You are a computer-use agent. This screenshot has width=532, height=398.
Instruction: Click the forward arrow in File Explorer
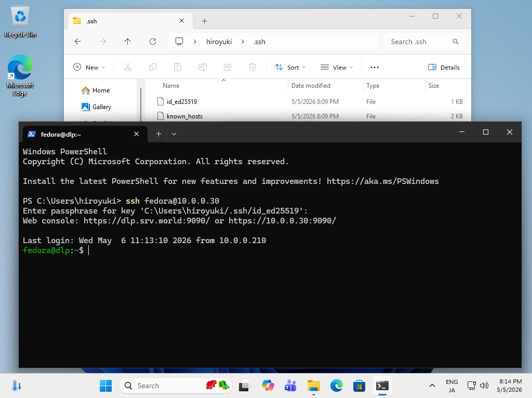click(x=103, y=42)
